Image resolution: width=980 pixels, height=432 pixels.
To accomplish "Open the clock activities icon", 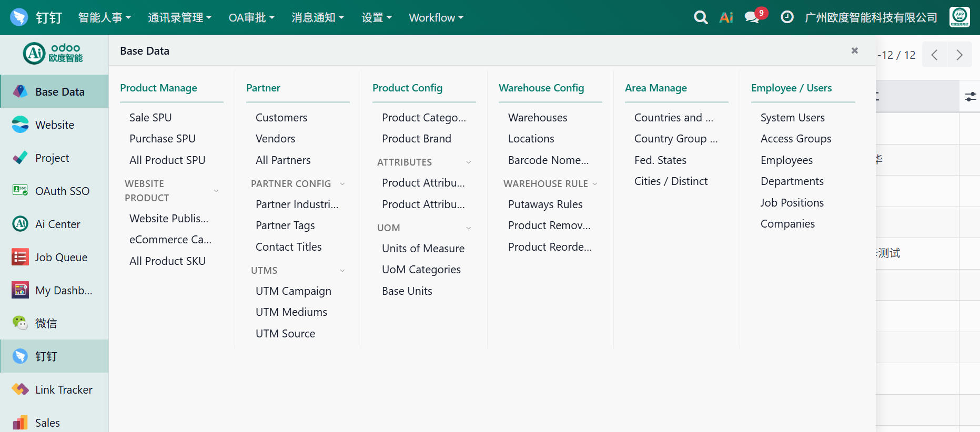I will click(x=787, y=17).
